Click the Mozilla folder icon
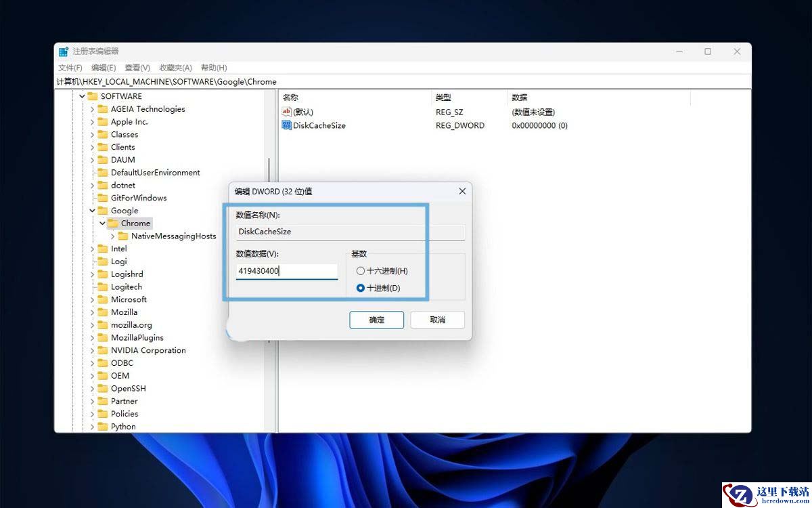 point(103,312)
